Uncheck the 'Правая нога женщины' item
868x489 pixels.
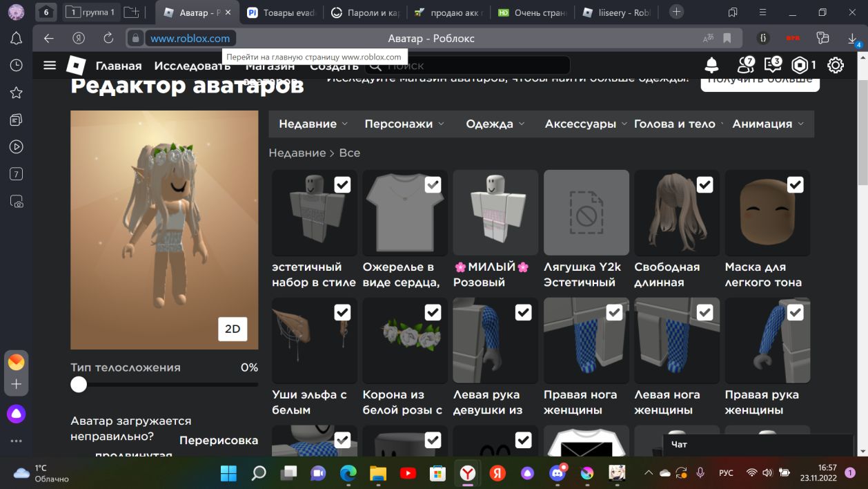pos(614,312)
